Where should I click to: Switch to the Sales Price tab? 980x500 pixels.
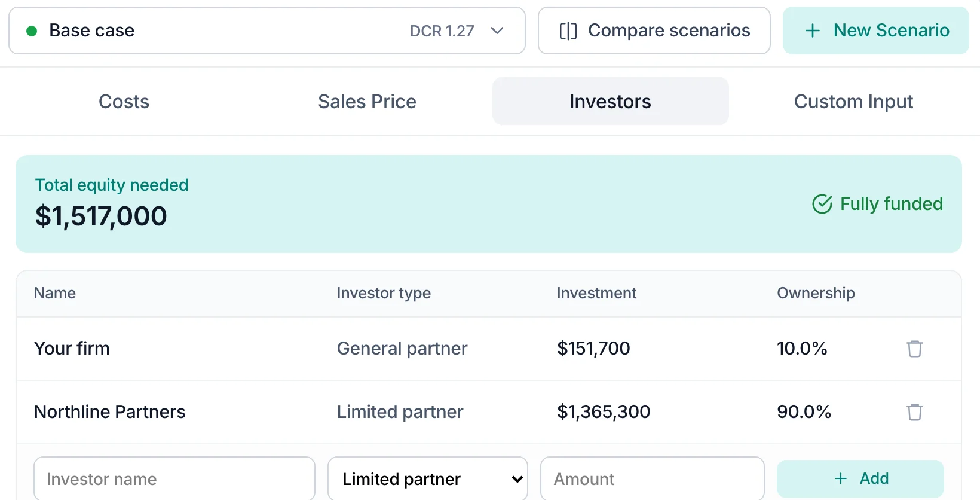pos(367,101)
